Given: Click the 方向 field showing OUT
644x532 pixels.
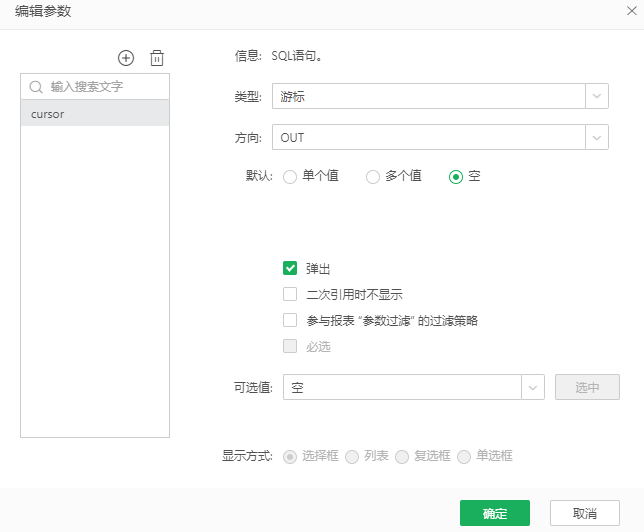Looking at the screenshot, I should click(x=427, y=136).
